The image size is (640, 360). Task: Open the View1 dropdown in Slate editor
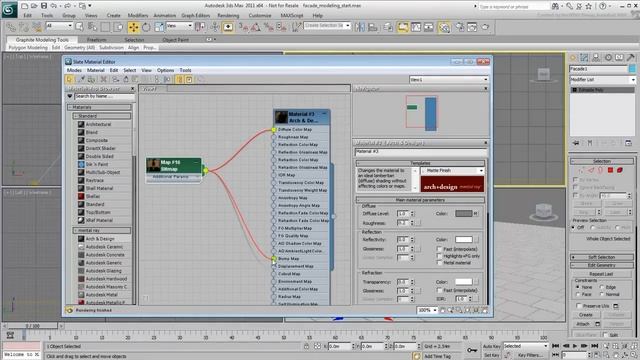click(449, 80)
